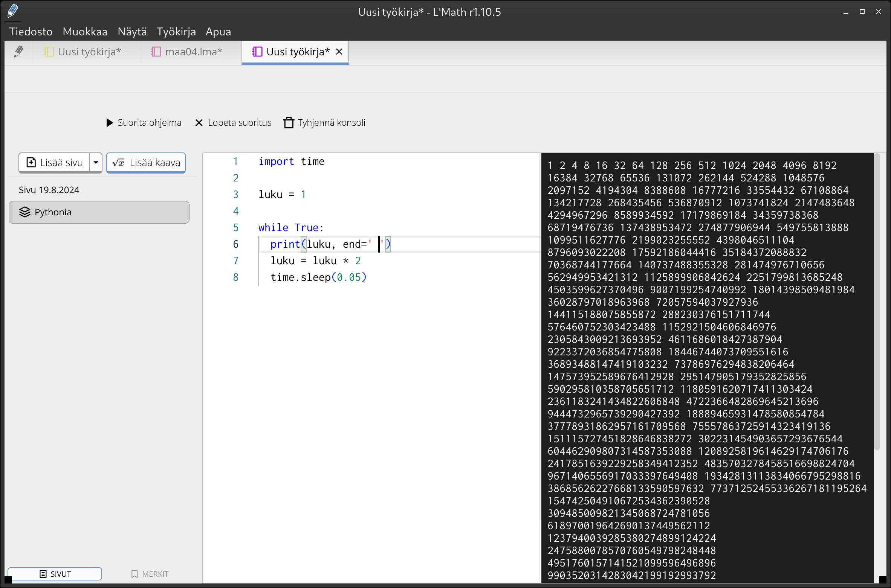891x588 pixels.
Task: Click line number 2 in editor gutter
Action: coord(235,178)
